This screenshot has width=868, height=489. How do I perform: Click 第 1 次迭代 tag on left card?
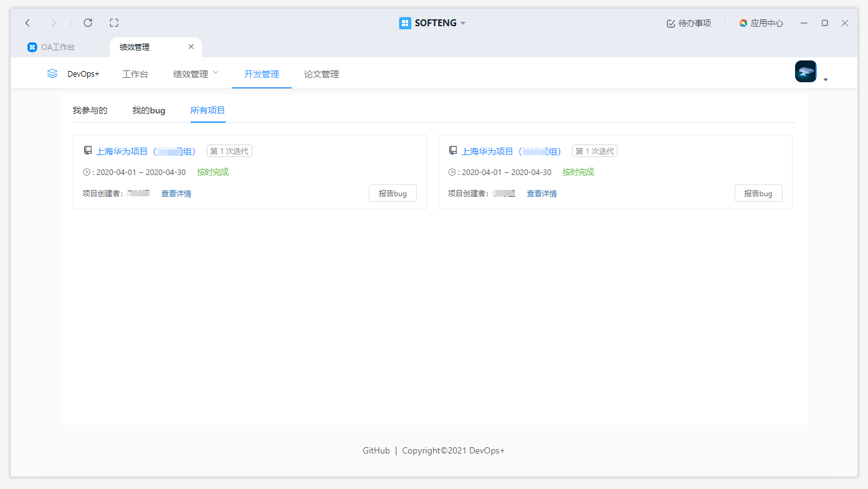click(229, 151)
